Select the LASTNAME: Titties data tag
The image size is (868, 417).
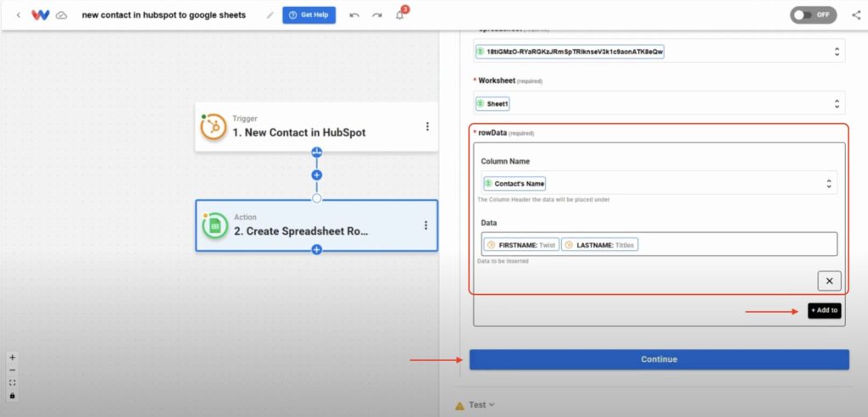coord(599,245)
